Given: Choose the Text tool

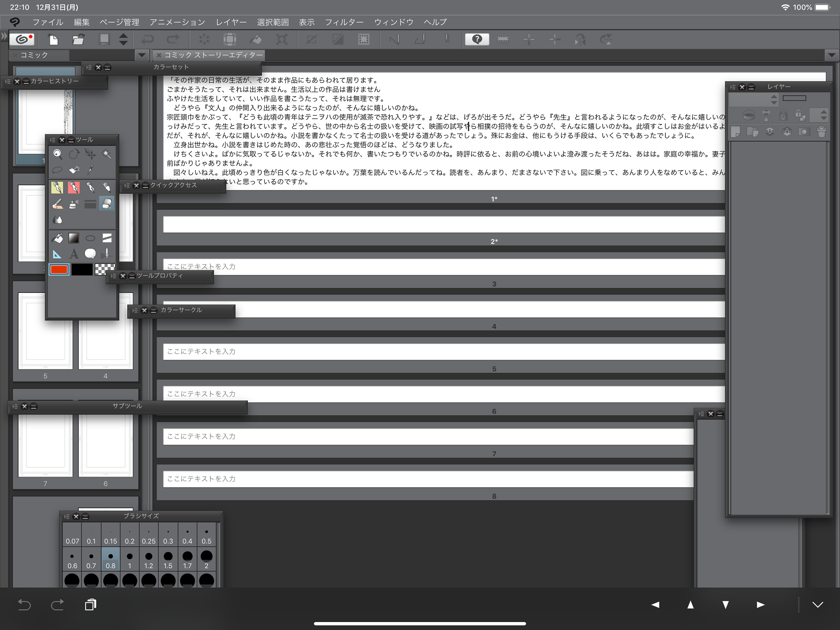Looking at the screenshot, I should click(x=74, y=253).
